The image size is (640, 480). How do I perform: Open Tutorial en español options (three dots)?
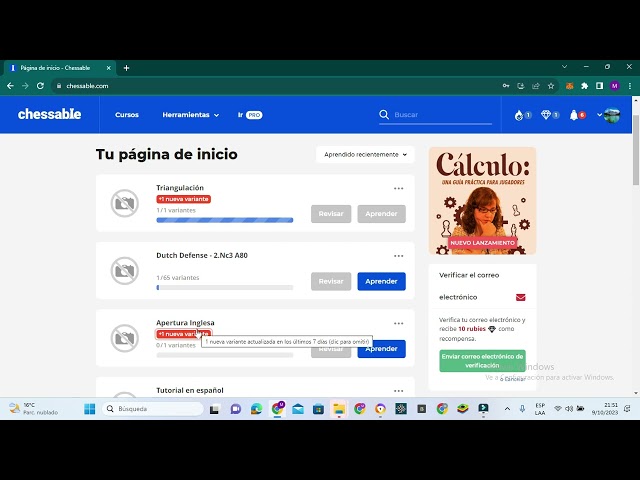tap(398, 391)
